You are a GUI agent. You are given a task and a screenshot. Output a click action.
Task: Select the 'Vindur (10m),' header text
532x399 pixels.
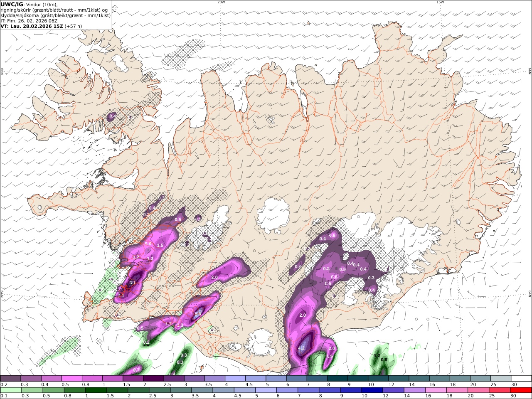[x=42, y=5]
